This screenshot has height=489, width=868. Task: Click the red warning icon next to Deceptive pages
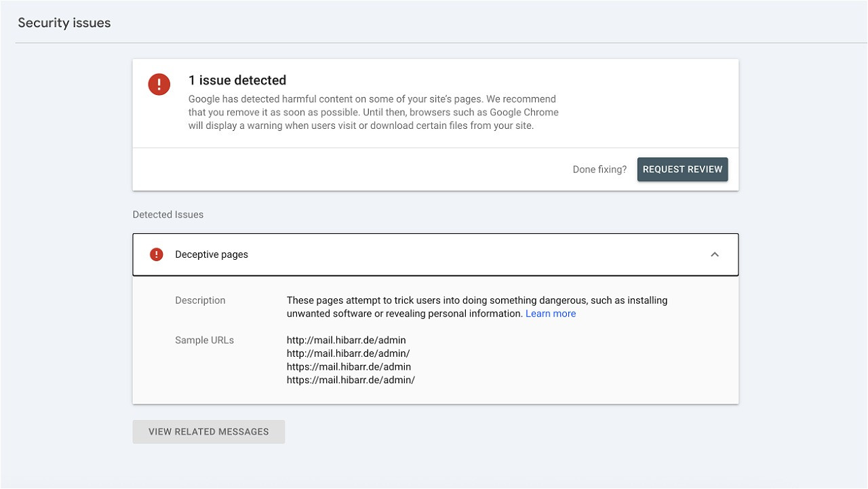[157, 254]
